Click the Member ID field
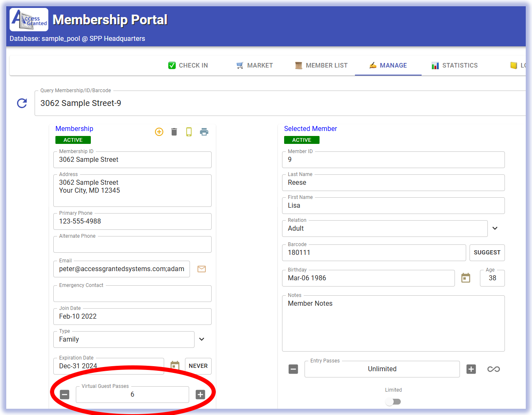 (393, 160)
